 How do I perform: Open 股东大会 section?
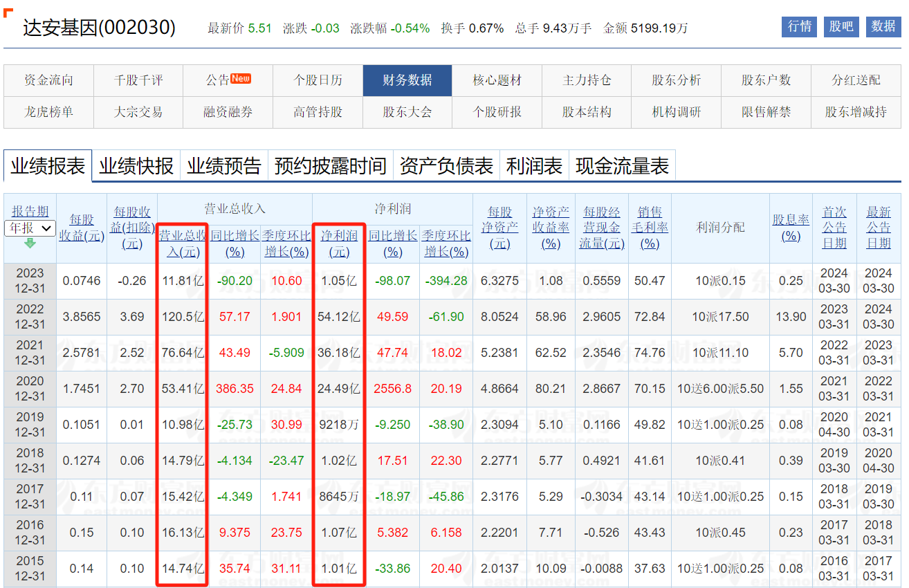pos(407,112)
